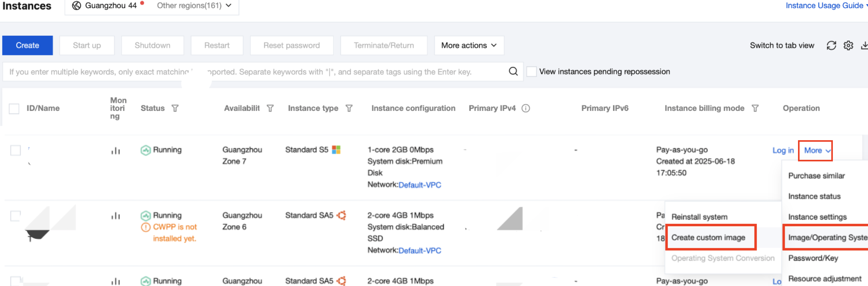
Task: Expand the More actions dropdown
Action: [469, 45]
